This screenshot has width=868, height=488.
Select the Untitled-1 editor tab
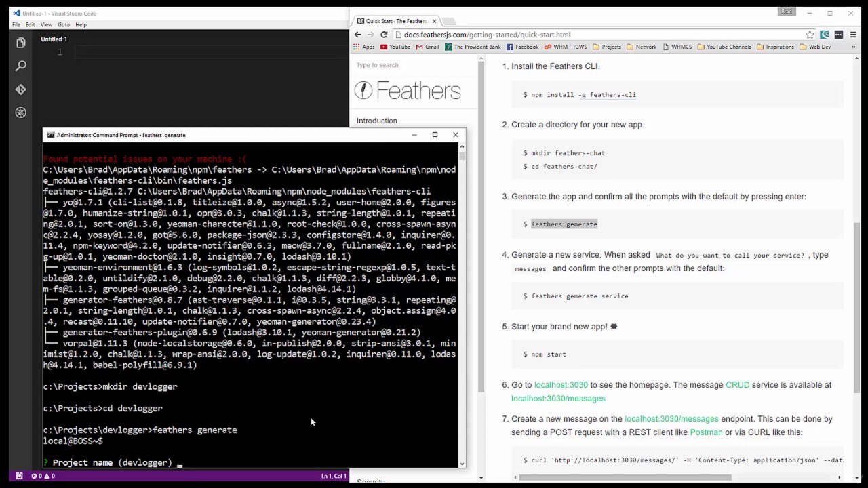coord(54,39)
